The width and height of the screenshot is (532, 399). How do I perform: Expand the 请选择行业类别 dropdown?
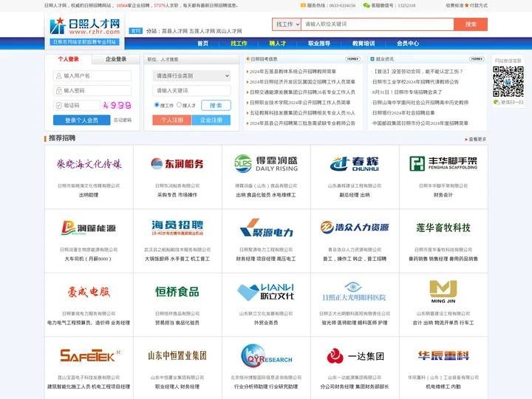[x=191, y=75]
